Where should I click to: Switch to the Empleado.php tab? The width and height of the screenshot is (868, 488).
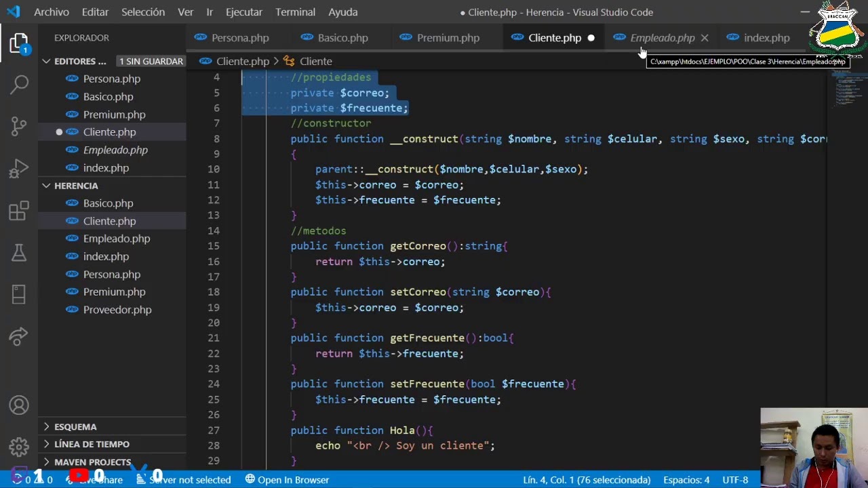(663, 38)
